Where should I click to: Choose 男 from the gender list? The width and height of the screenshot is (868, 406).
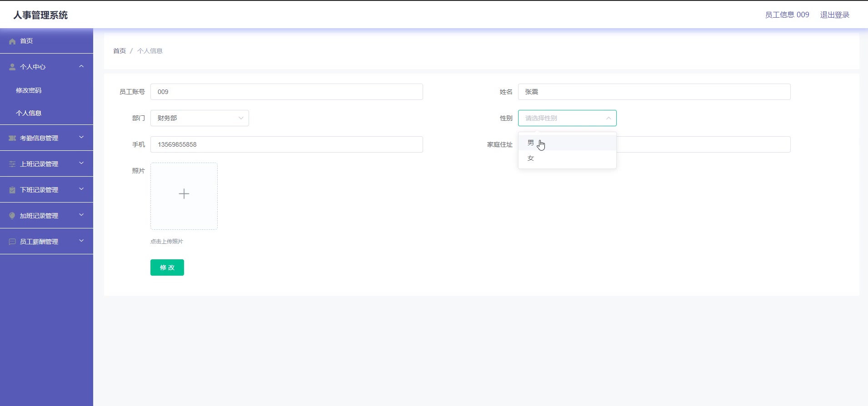(x=567, y=143)
